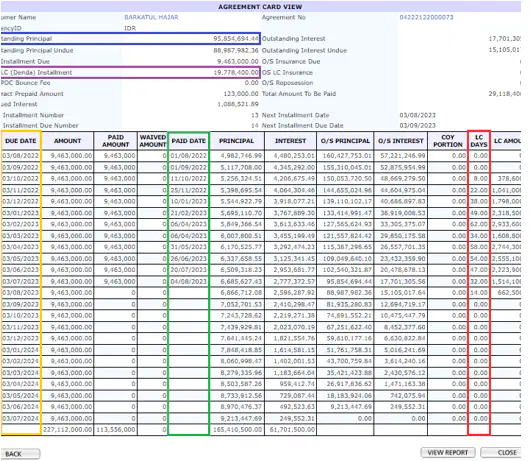Click the WAIVED AMOUNT column header

[x=153, y=141]
